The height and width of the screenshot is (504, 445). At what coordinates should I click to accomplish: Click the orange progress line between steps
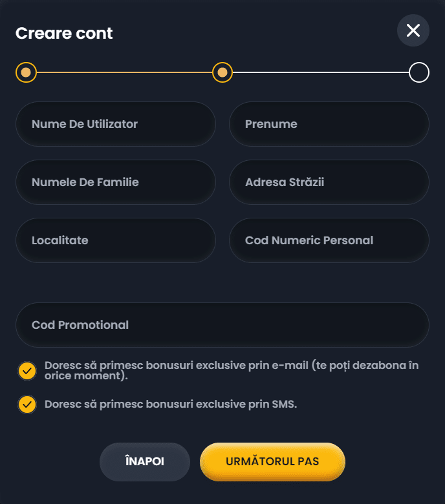124,72
